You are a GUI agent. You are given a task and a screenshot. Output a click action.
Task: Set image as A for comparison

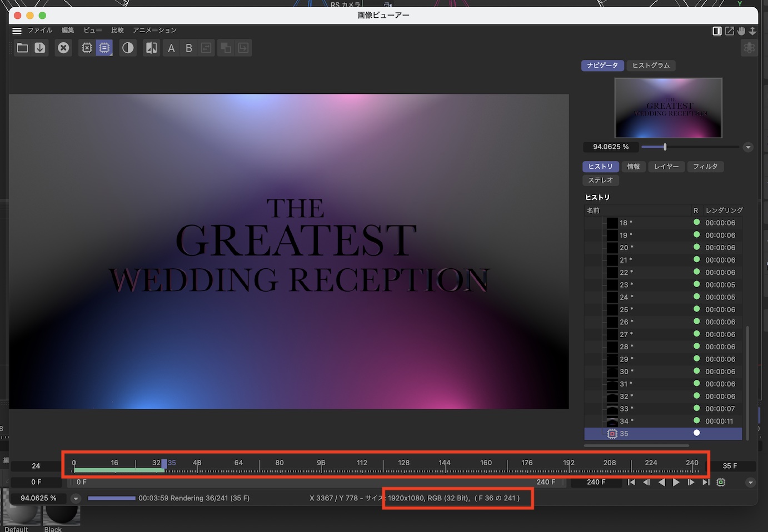(x=171, y=48)
